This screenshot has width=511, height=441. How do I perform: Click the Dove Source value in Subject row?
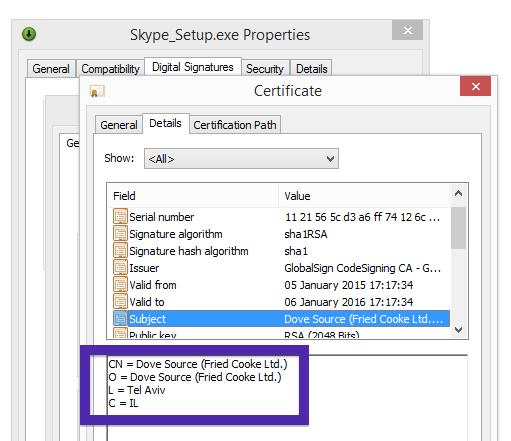[363, 319]
